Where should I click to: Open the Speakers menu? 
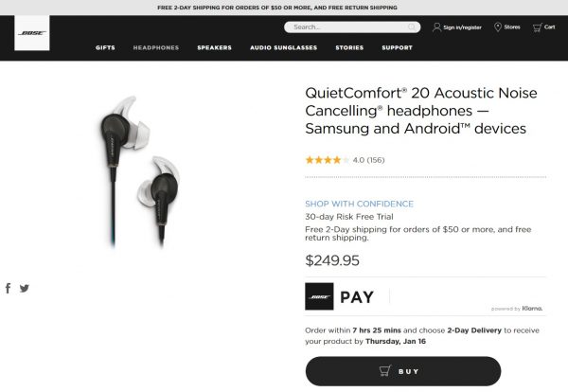pos(214,46)
